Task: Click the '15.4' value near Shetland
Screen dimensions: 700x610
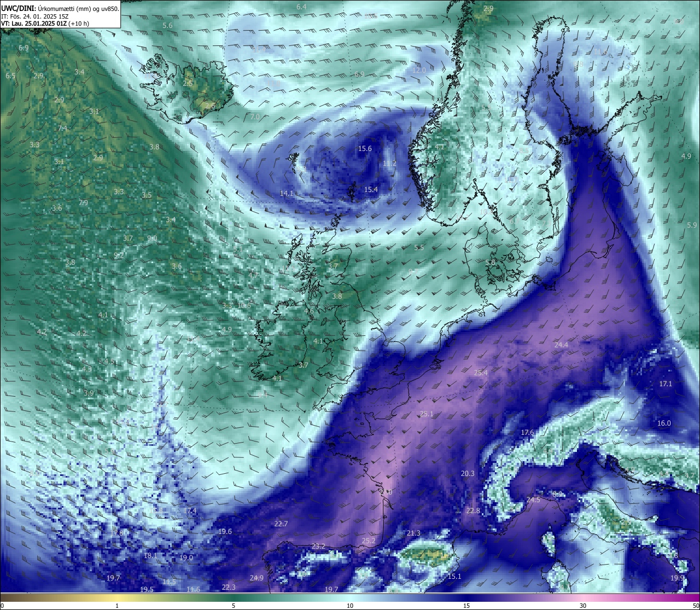Action: [371, 189]
